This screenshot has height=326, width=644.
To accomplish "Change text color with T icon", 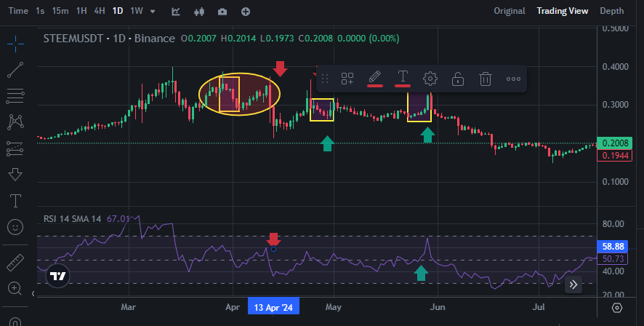I will 403,78.
